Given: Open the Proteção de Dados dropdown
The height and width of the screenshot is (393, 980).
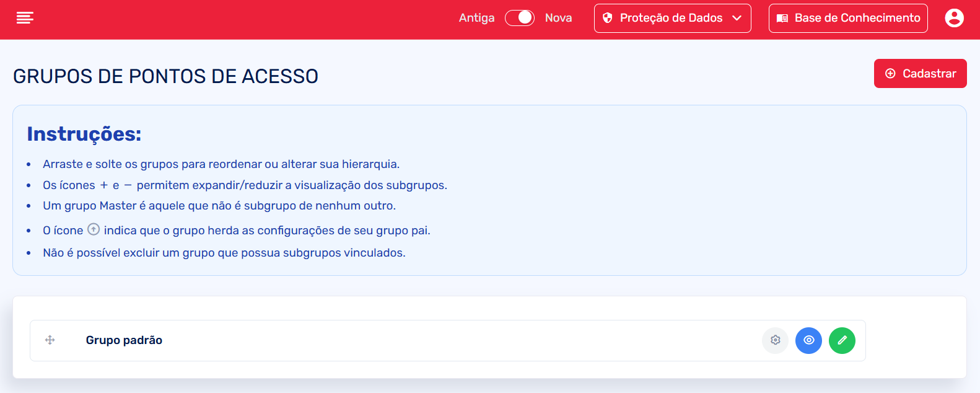Looking at the screenshot, I should click(x=671, y=18).
